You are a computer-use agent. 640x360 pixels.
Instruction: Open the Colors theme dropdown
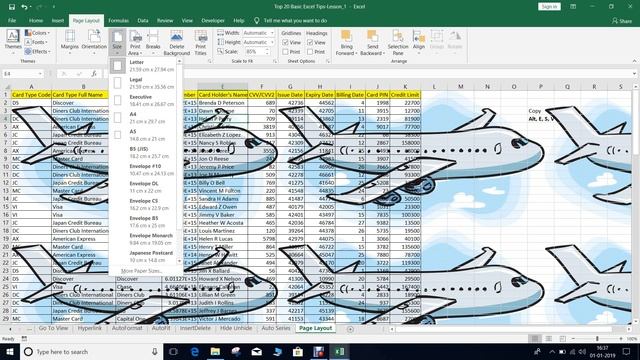(x=37, y=33)
